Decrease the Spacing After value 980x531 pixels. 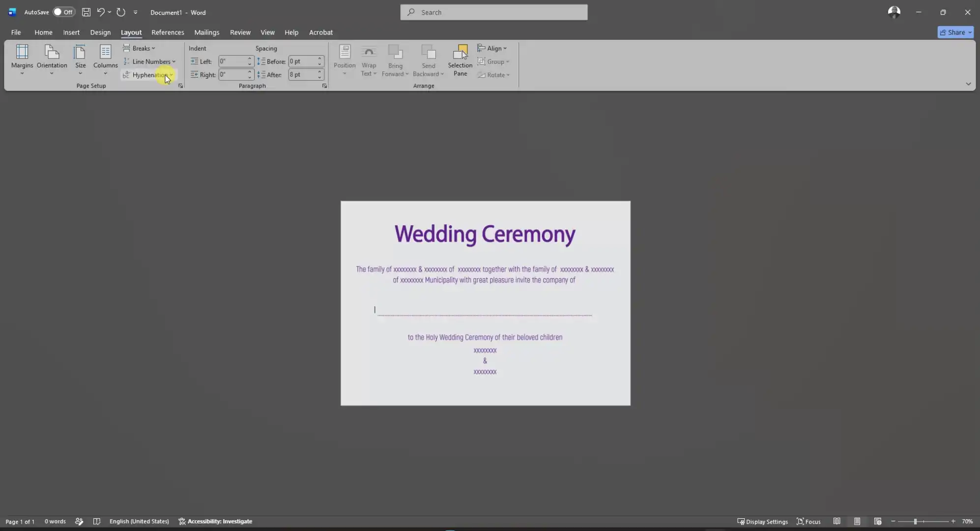coord(319,77)
